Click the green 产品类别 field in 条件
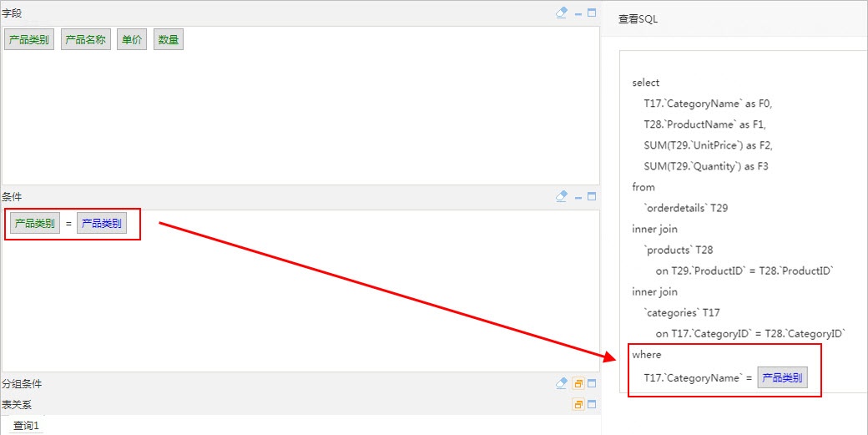 35,224
